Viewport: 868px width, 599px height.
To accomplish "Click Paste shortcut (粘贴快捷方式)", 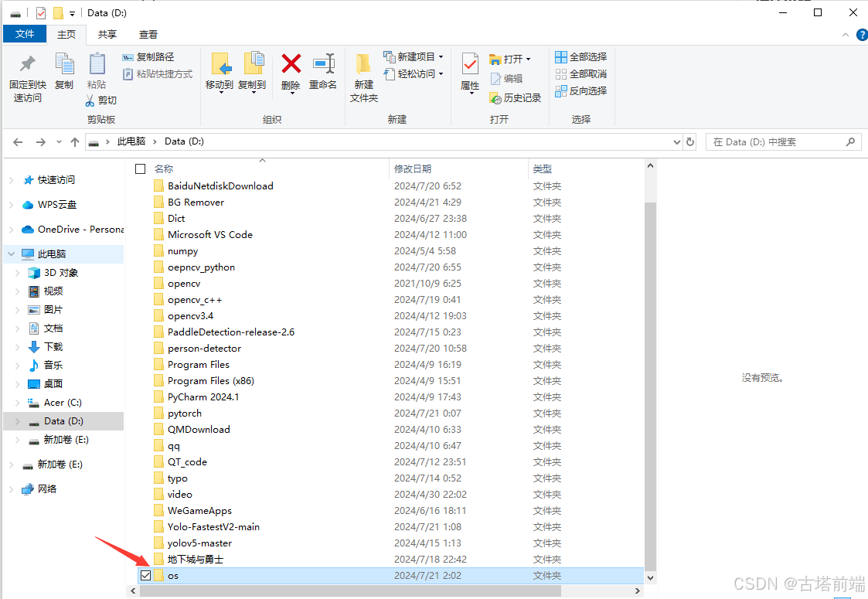I will pos(157,73).
